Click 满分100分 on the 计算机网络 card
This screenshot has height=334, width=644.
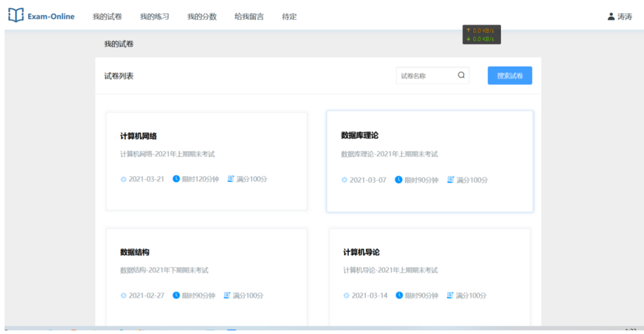[252, 179]
